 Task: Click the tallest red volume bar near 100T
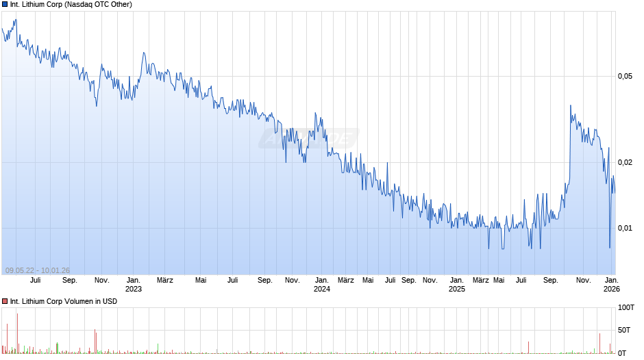tap(18, 333)
